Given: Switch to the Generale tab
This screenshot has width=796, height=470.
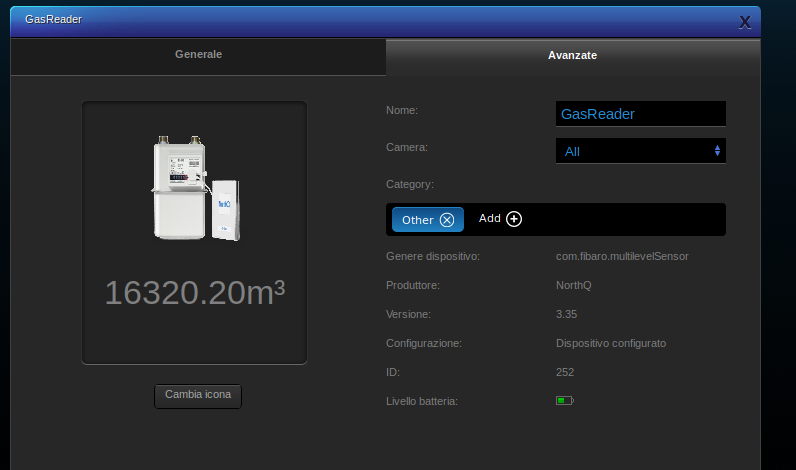Looking at the screenshot, I should 198,57.
